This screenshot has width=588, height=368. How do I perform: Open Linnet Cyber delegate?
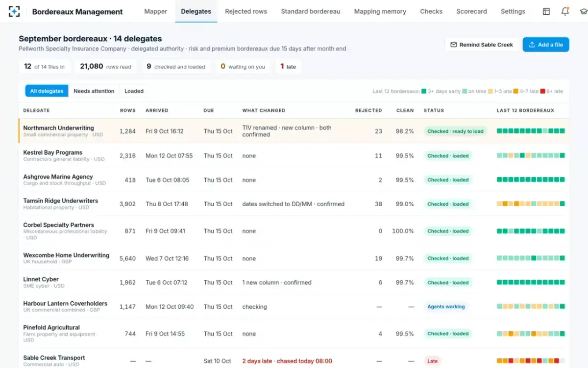point(41,279)
